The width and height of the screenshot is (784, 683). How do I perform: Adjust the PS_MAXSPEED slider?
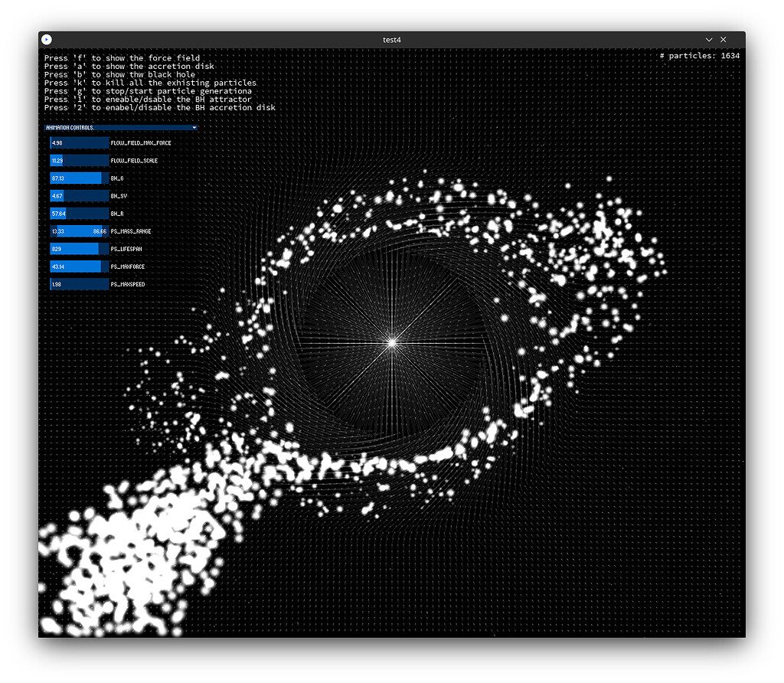(79, 284)
